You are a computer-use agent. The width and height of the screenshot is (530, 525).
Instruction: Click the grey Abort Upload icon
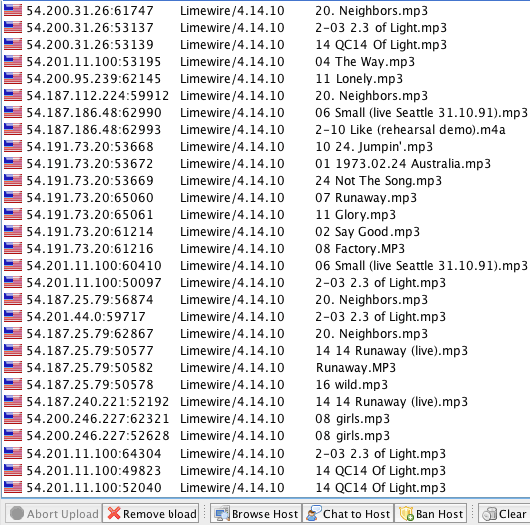(x=17, y=514)
